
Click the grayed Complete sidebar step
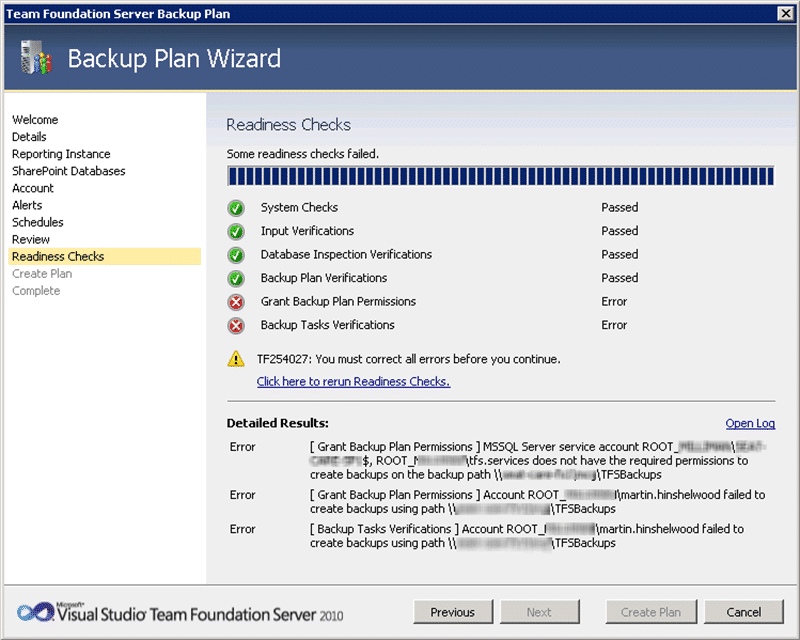coord(36,291)
